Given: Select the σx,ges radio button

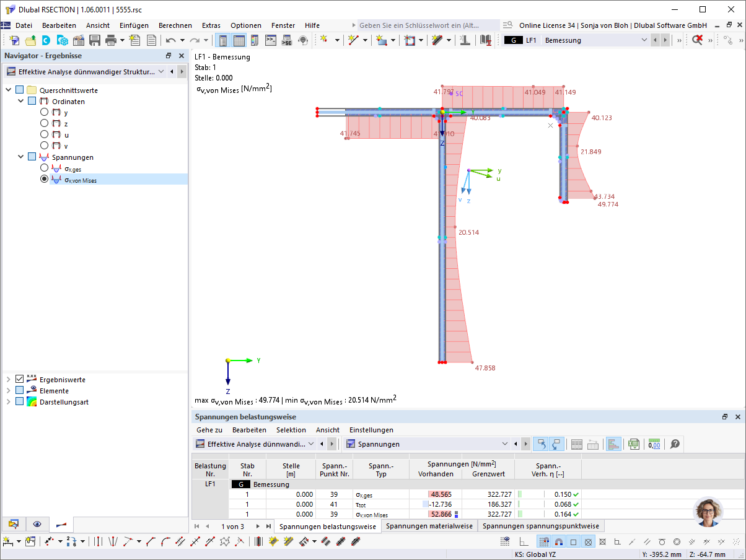Looking at the screenshot, I should pos(44,168).
